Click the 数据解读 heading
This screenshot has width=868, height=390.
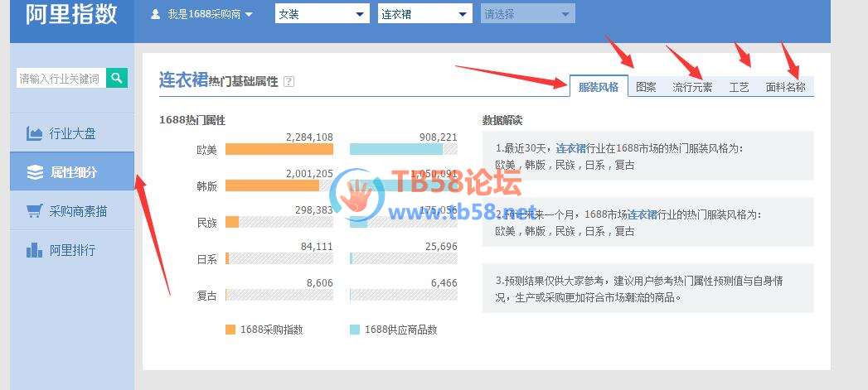(x=502, y=121)
